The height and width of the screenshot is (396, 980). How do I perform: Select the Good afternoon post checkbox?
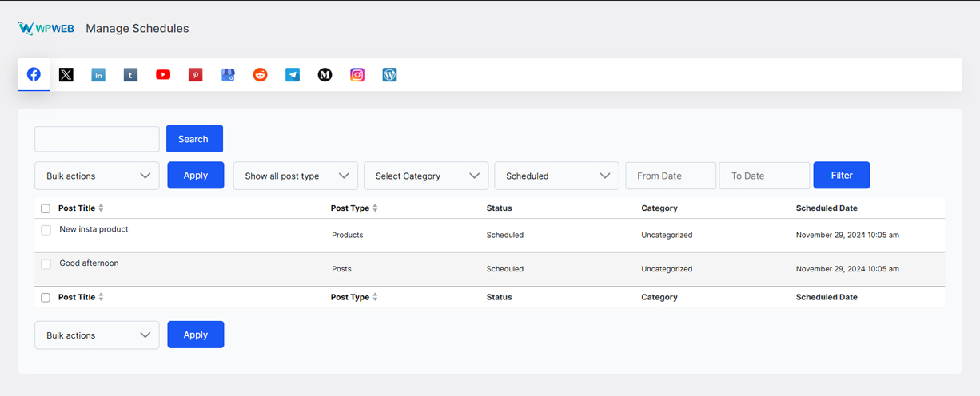[46, 264]
